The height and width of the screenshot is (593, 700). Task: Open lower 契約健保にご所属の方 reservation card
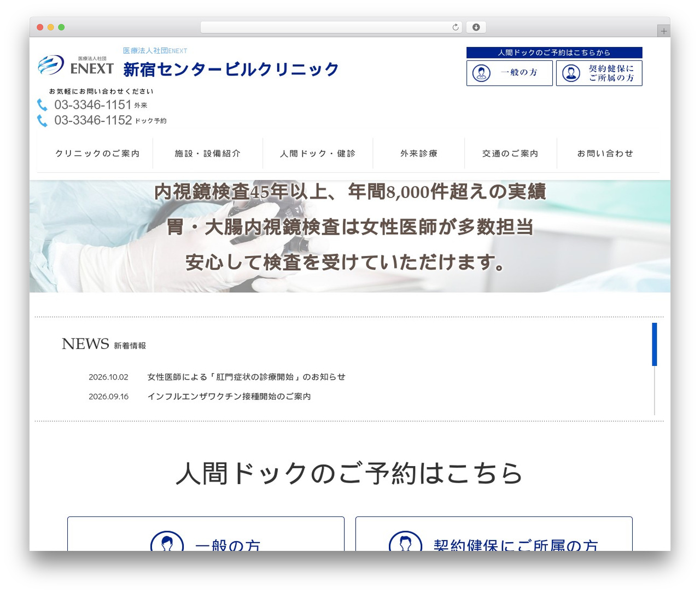click(494, 534)
